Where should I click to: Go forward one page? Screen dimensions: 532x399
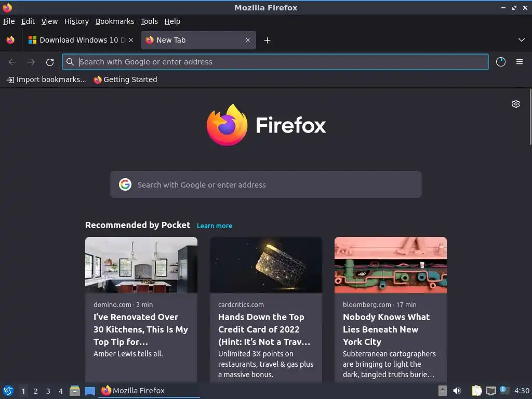31,62
